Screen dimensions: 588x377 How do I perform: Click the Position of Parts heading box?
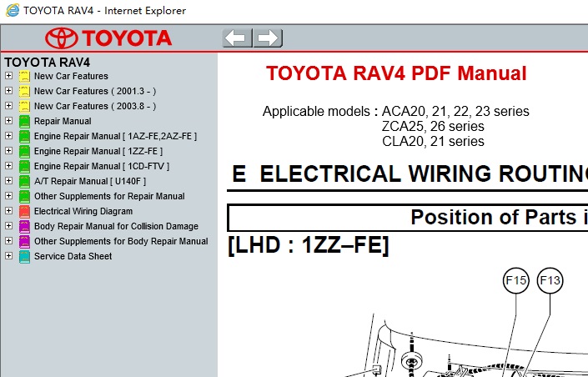pyautogui.click(x=408, y=218)
